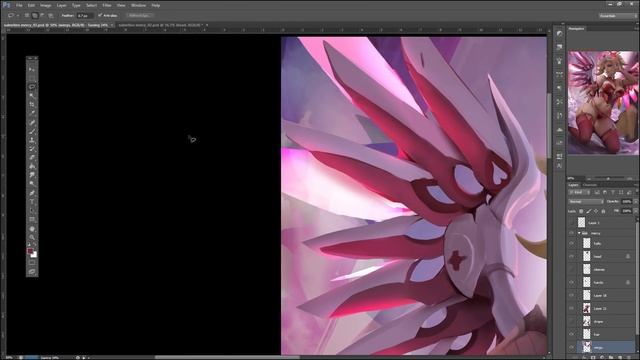Click the Refine Edge button
Viewport: 640px width, 360px height.
point(139,16)
